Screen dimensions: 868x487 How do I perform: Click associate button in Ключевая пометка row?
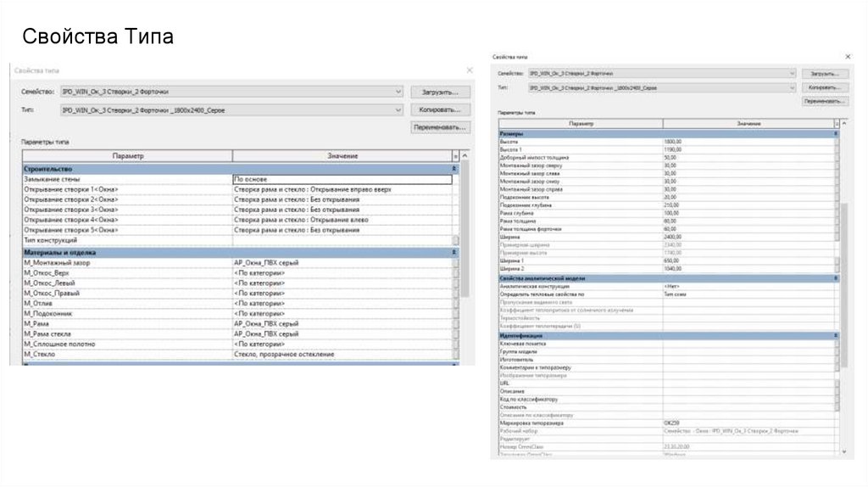(836, 344)
